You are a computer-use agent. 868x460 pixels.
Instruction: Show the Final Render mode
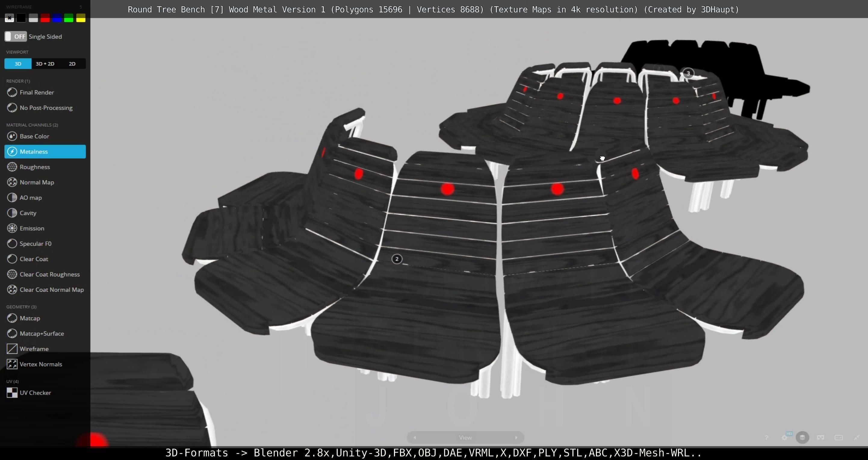tap(36, 92)
